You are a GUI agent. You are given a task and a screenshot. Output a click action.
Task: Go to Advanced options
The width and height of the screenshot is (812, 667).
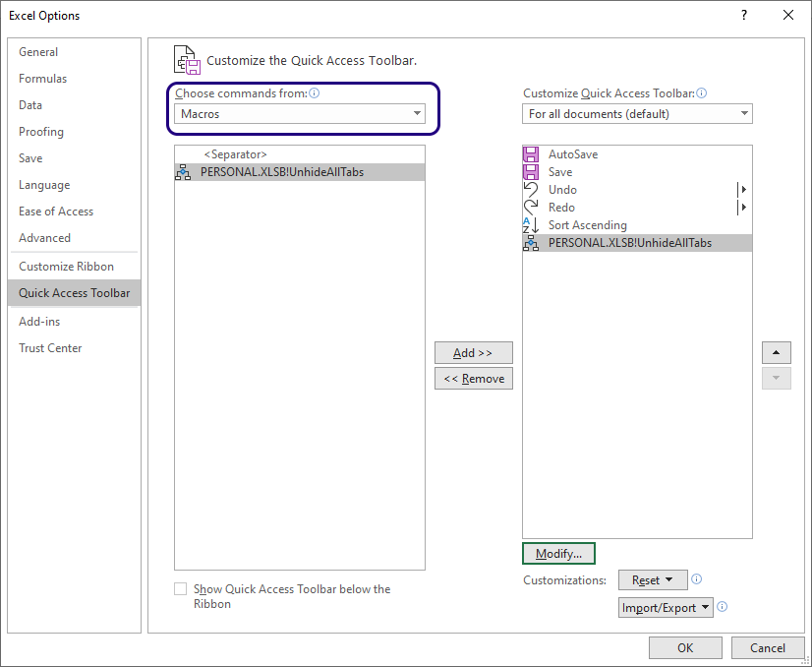(x=75, y=238)
